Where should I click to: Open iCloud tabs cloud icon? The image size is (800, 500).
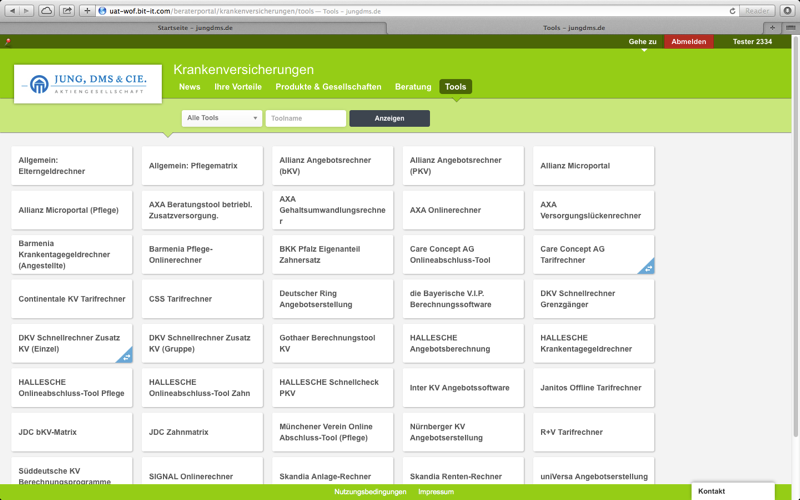46,11
